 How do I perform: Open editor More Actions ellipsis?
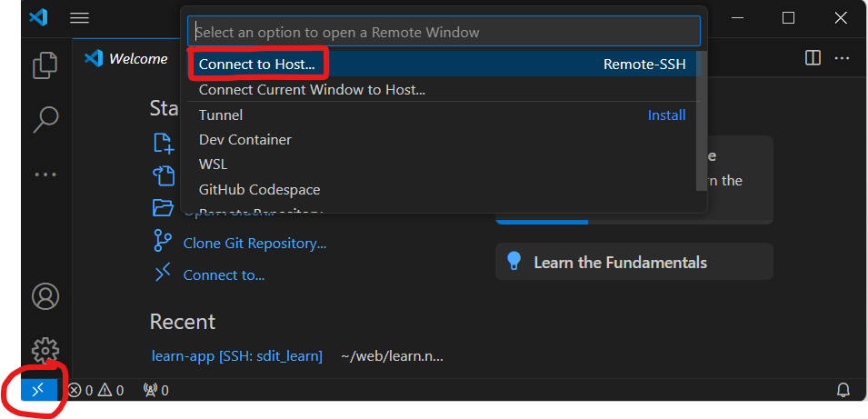point(842,57)
